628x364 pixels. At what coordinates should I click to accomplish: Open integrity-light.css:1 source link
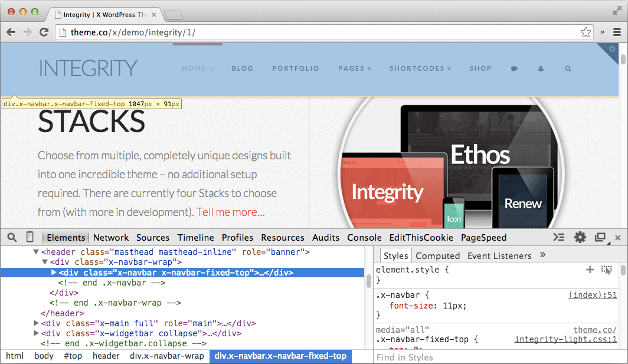(565, 340)
